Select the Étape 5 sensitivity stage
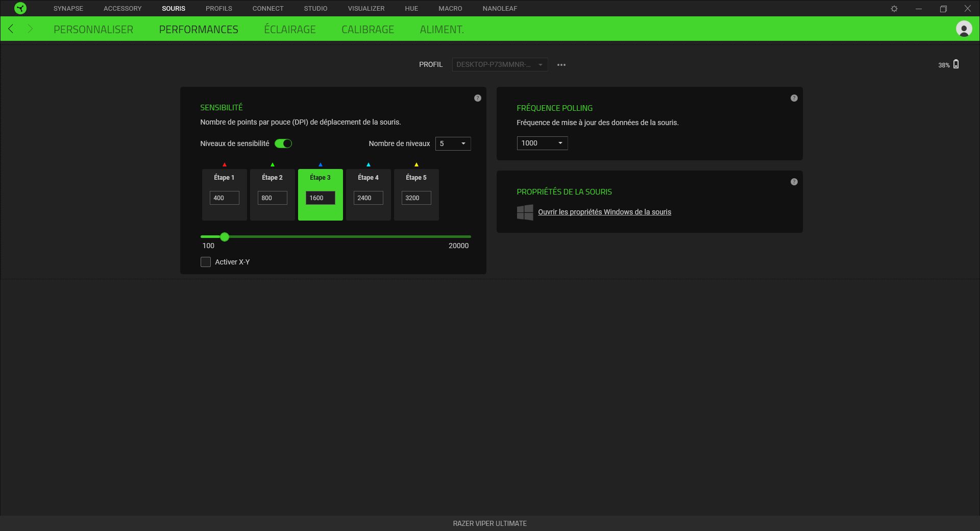Screen dimensions: 980x531 (x=416, y=195)
